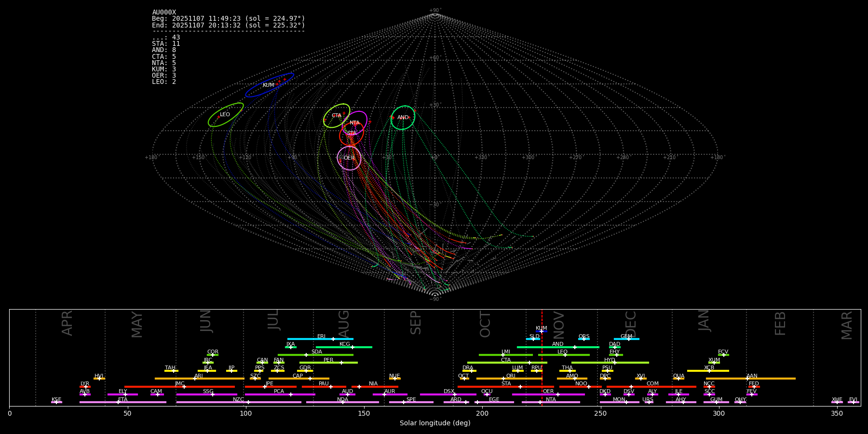The image size is (868, 434).
Task: Click the 'NTA: 5' legend count
Action: tap(164, 63)
